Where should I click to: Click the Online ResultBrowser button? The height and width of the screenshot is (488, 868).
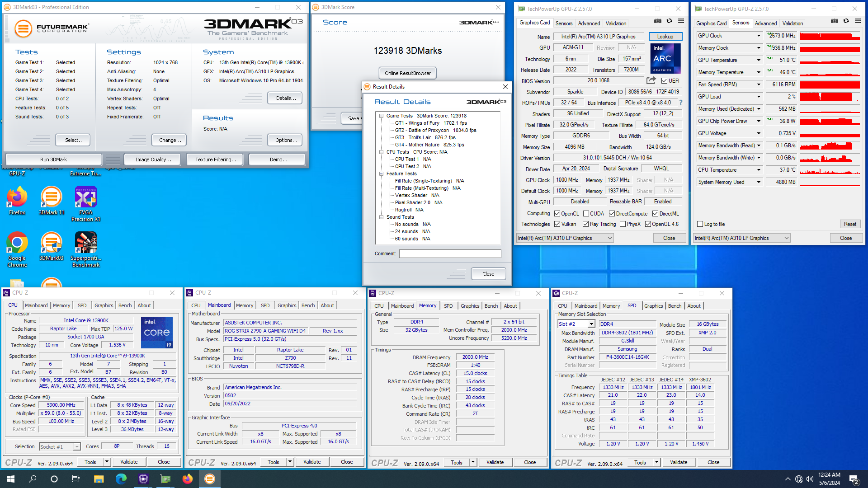408,73
